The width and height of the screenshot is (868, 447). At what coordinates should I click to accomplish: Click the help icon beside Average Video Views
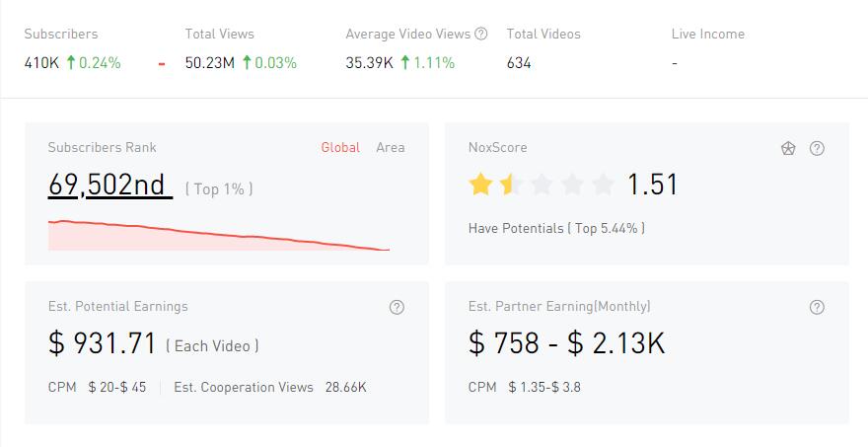pyautogui.click(x=481, y=34)
